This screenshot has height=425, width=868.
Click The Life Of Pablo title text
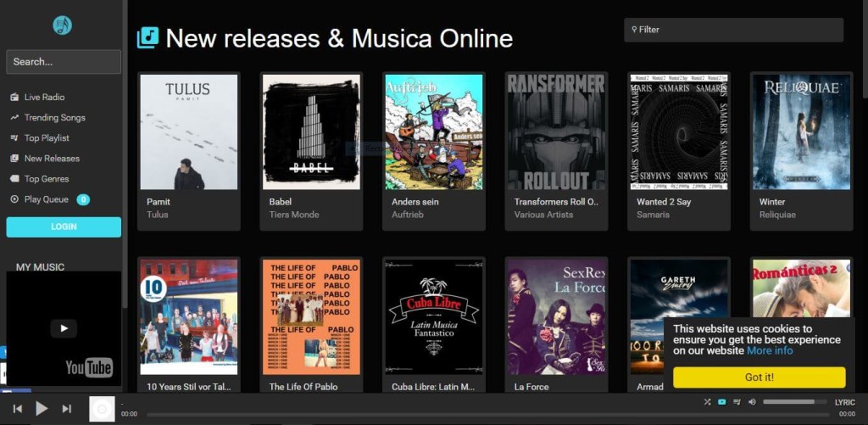click(x=303, y=387)
